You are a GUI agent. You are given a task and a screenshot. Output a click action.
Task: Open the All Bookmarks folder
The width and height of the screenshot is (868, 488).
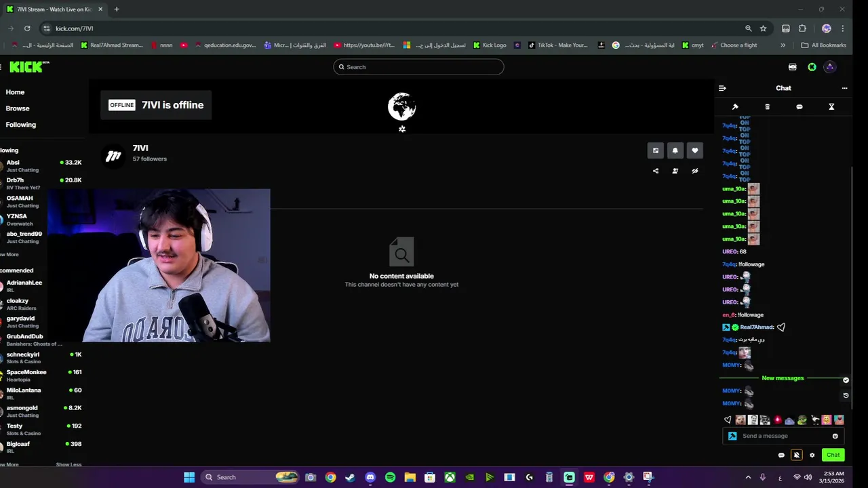(x=823, y=45)
